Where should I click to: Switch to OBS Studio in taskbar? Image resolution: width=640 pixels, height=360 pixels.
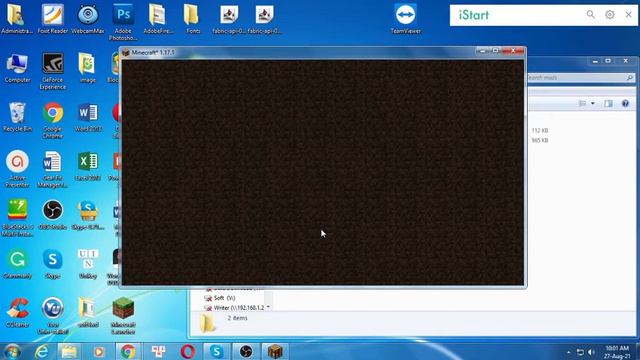click(x=246, y=351)
